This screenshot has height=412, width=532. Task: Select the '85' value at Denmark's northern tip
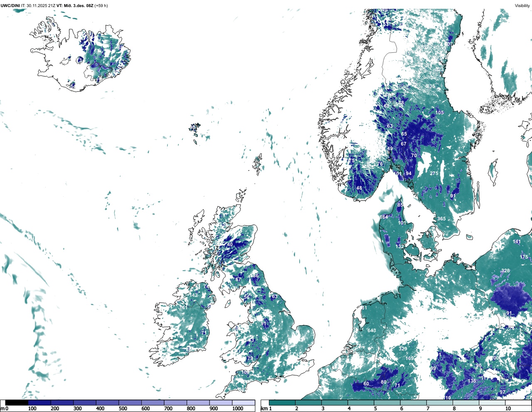click(x=400, y=205)
